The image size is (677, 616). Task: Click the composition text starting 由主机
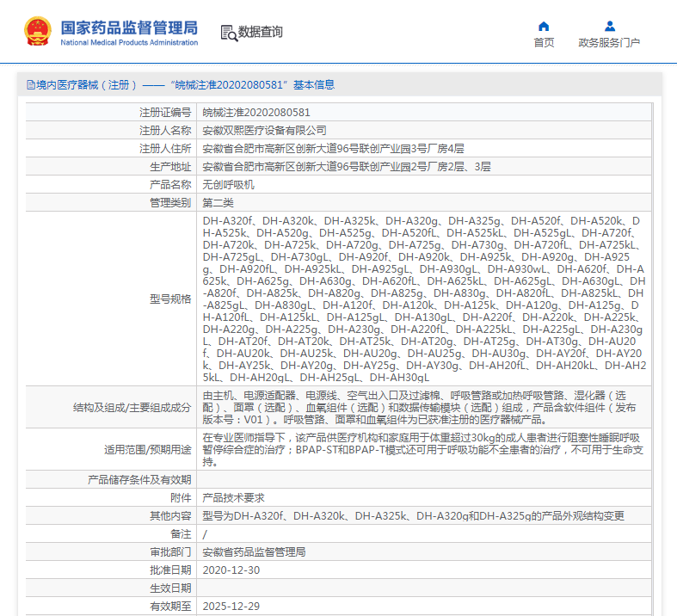point(419,408)
